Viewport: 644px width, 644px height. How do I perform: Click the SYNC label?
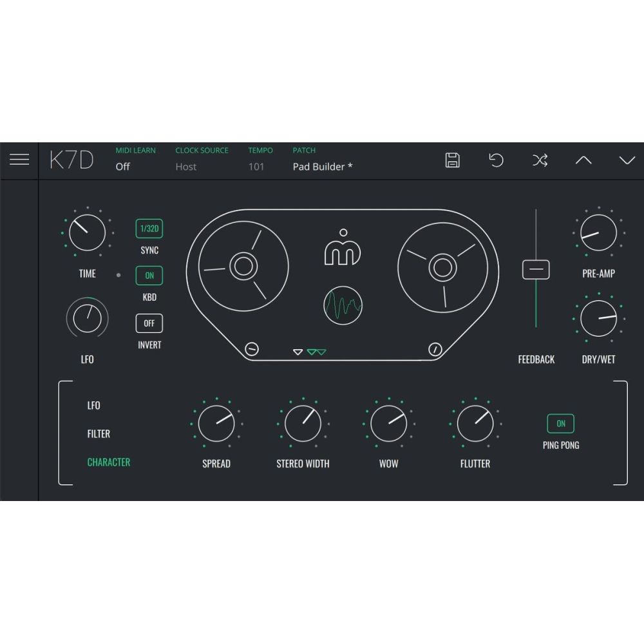tap(149, 250)
